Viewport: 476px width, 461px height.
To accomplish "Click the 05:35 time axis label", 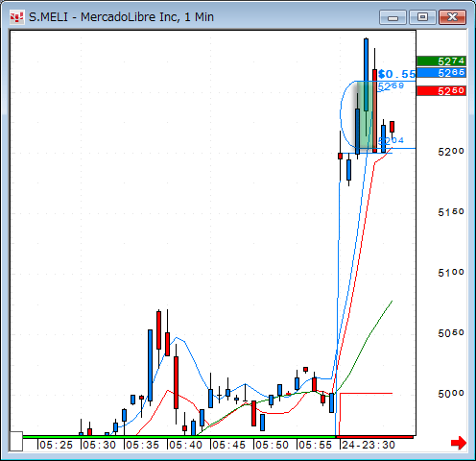I will point(142,445).
